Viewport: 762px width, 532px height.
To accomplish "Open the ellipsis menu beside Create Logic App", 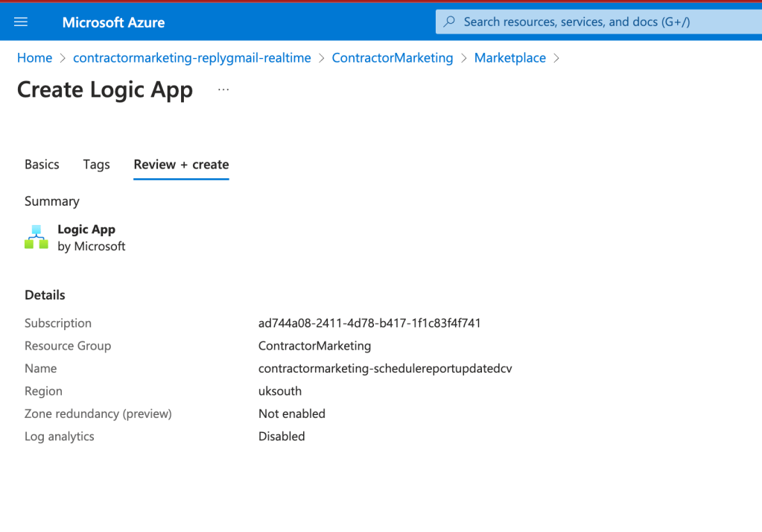I will click(223, 89).
